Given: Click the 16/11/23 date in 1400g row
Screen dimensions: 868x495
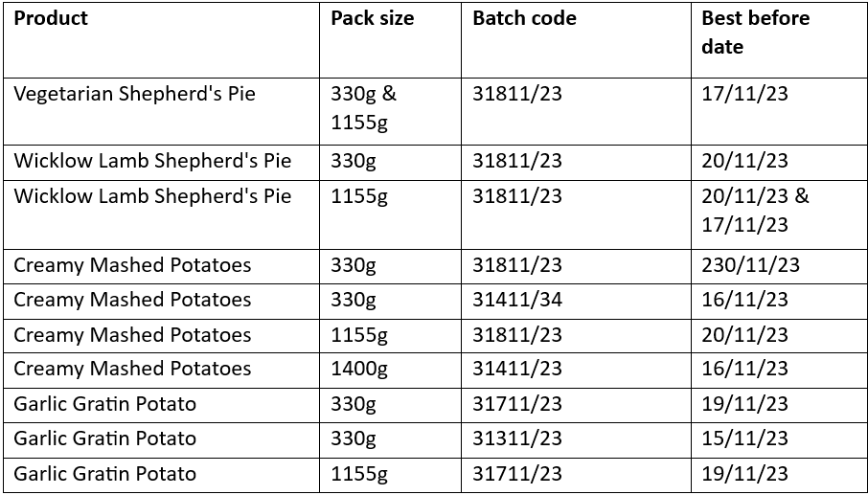Looking at the screenshot, I should [745, 369].
